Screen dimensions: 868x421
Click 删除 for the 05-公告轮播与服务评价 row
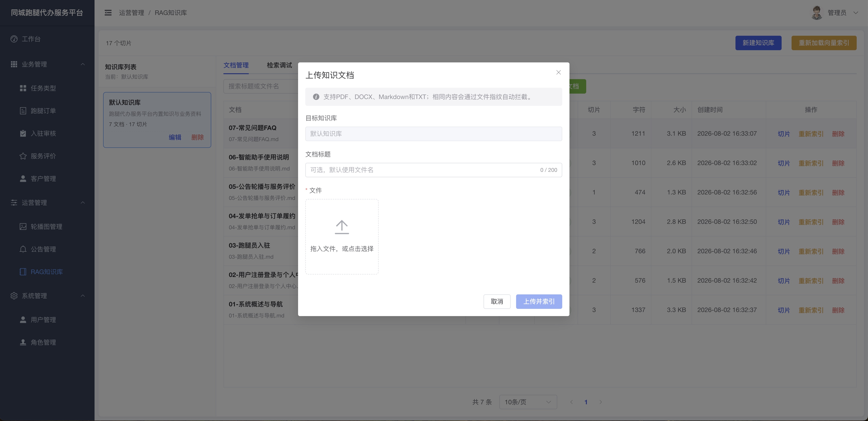838,193
